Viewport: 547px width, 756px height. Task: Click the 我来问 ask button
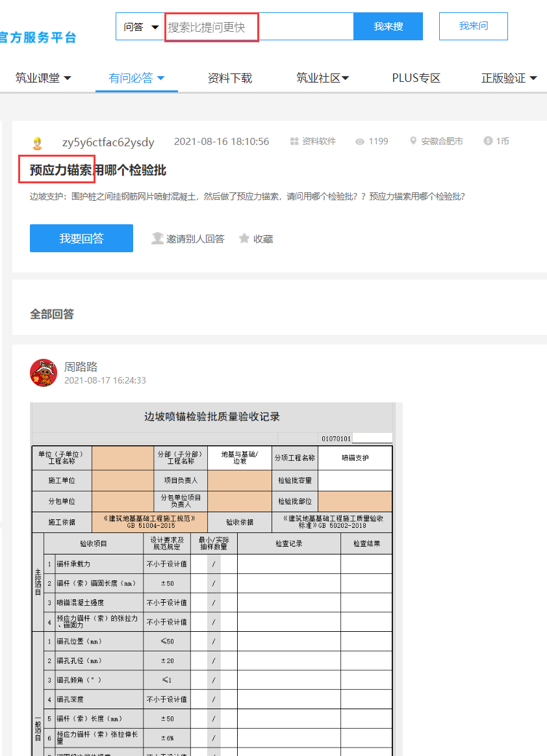(x=473, y=26)
